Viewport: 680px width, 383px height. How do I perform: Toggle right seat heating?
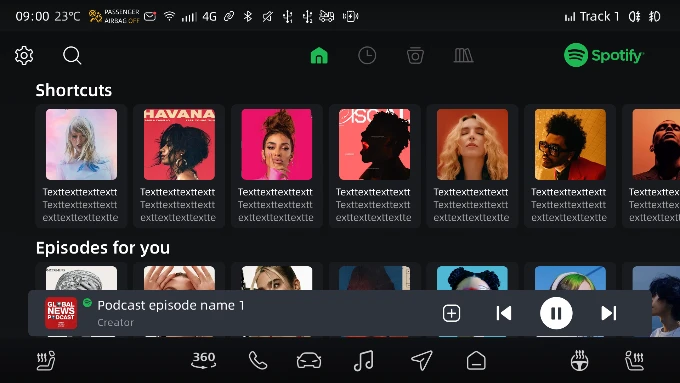(634, 360)
